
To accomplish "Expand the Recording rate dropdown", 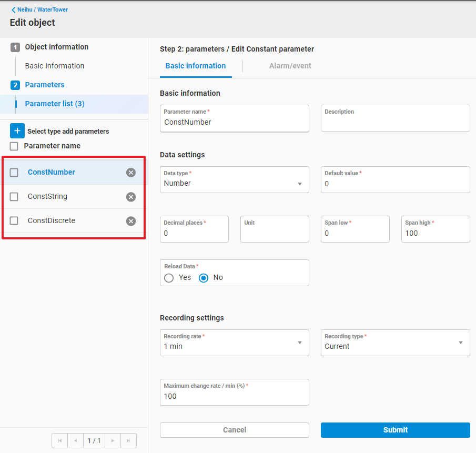I will point(234,346).
